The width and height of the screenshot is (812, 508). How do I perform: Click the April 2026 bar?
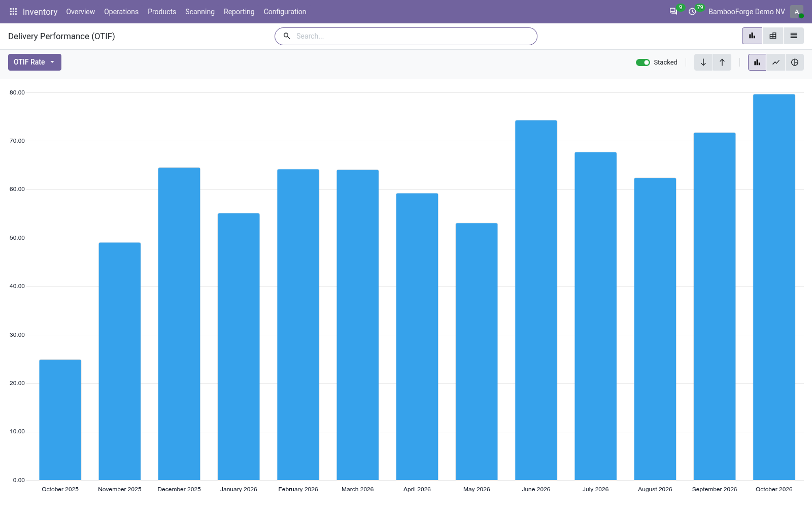coord(417,336)
